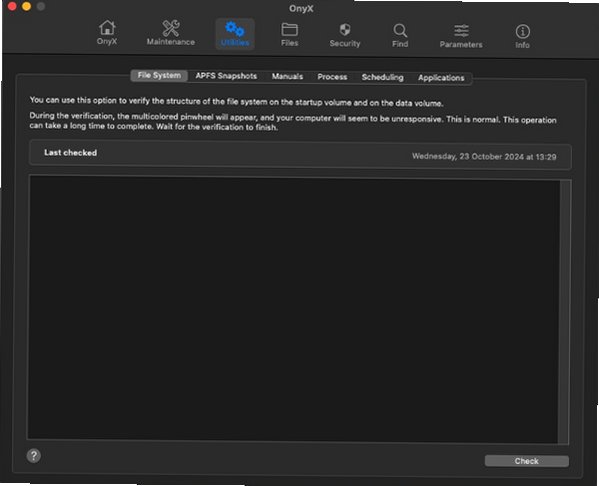The height and width of the screenshot is (486, 599).
Task: Switch to the APFS Snapshots tab
Action: pyautogui.click(x=226, y=76)
